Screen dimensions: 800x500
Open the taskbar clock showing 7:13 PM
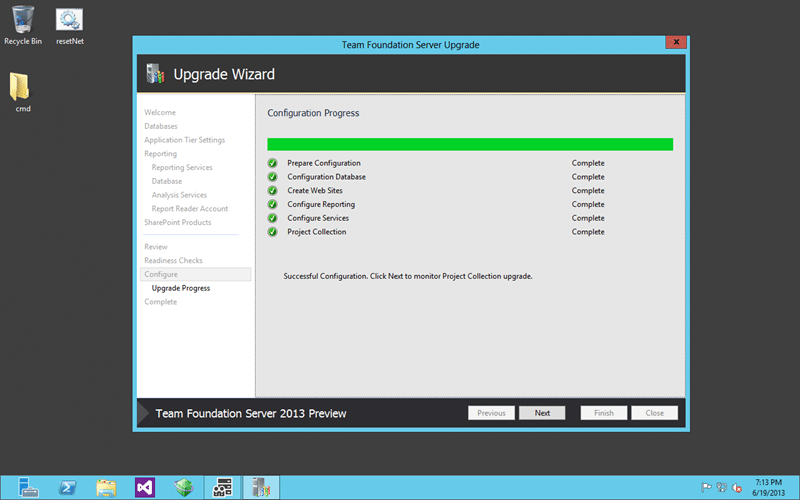pos(768,488)
